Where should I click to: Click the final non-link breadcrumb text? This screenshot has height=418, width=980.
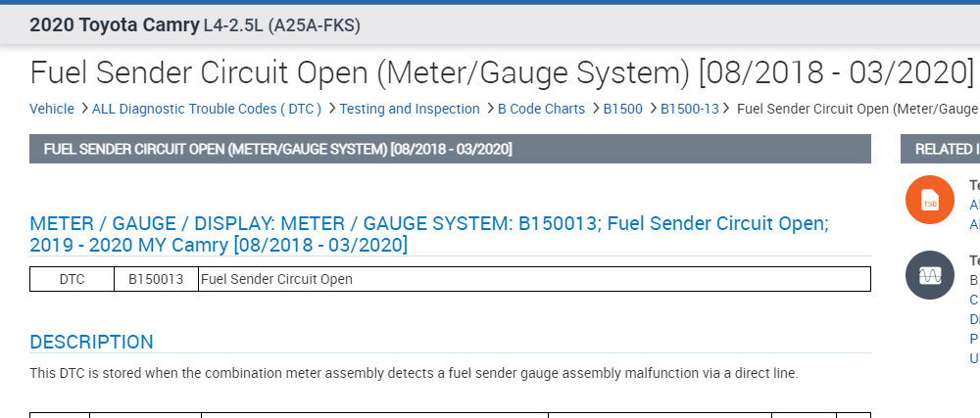[x=857, y=109]
